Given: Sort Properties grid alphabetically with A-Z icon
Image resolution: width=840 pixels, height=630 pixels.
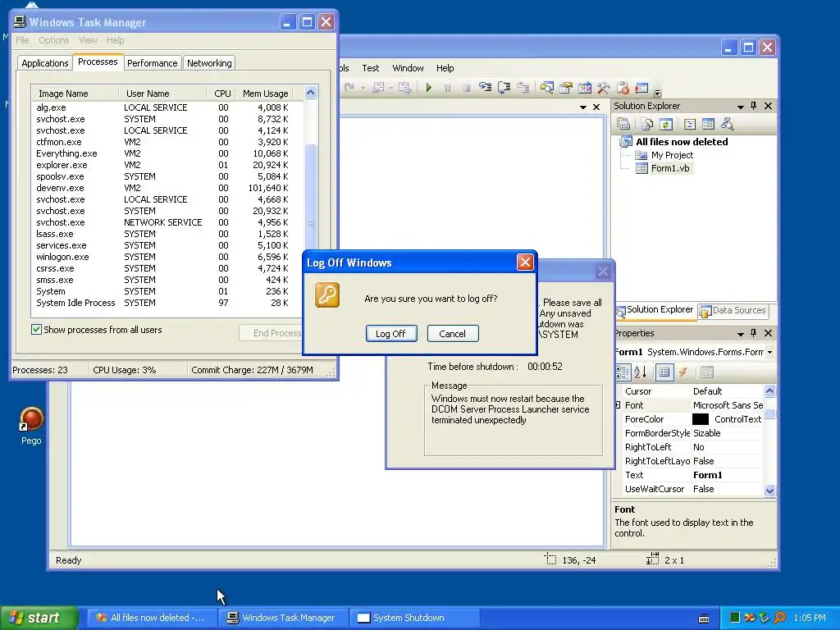Looking at the screenshot, I should point(640,372).
